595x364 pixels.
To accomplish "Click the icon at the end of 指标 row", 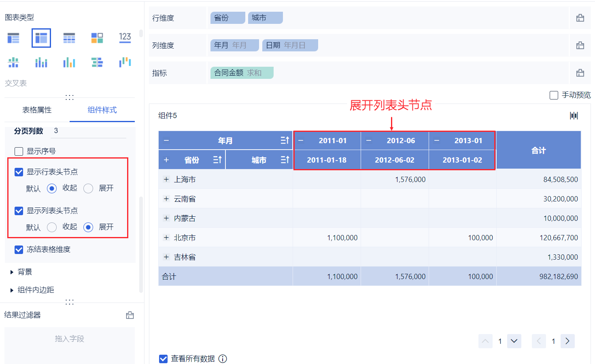I will [580, 73].
